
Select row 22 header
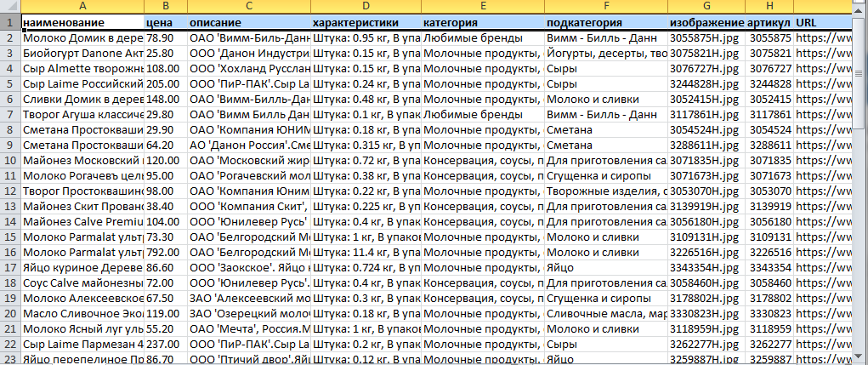(x=10, y=345)
